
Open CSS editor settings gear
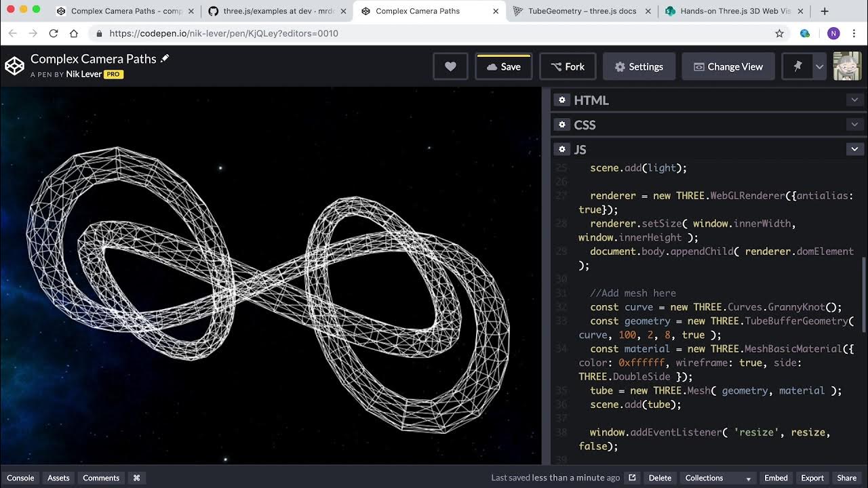561,125
